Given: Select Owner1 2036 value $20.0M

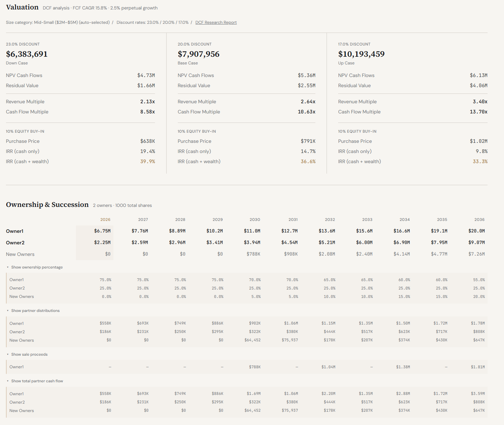Looking at the screenshot, I should tap(476, 231).
